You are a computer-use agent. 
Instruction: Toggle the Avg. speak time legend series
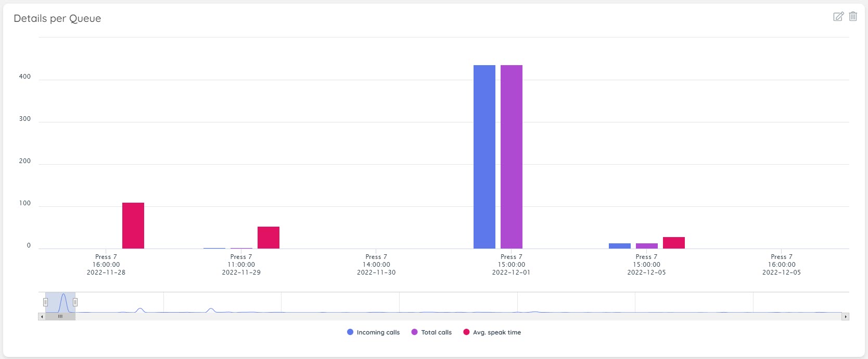coord(492,332)
